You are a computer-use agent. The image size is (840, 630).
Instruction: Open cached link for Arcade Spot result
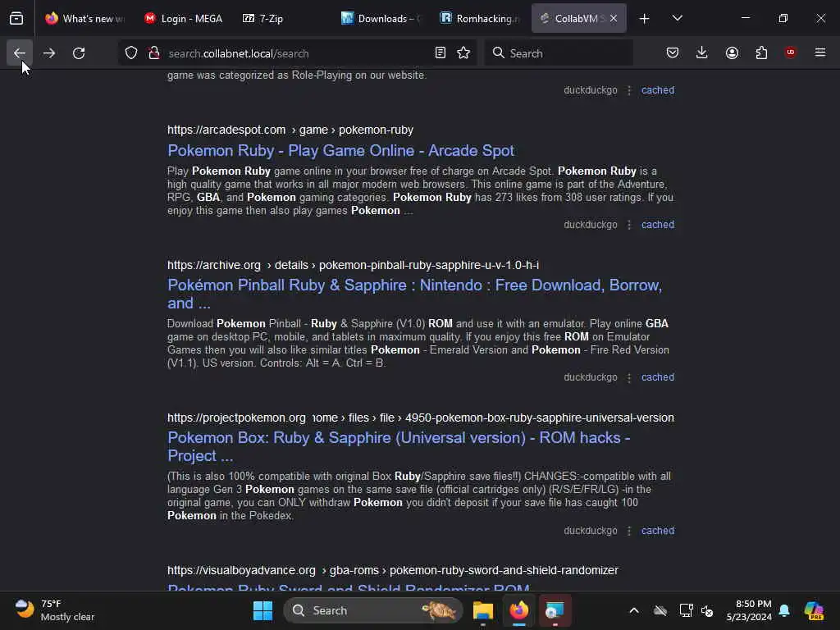658,225
